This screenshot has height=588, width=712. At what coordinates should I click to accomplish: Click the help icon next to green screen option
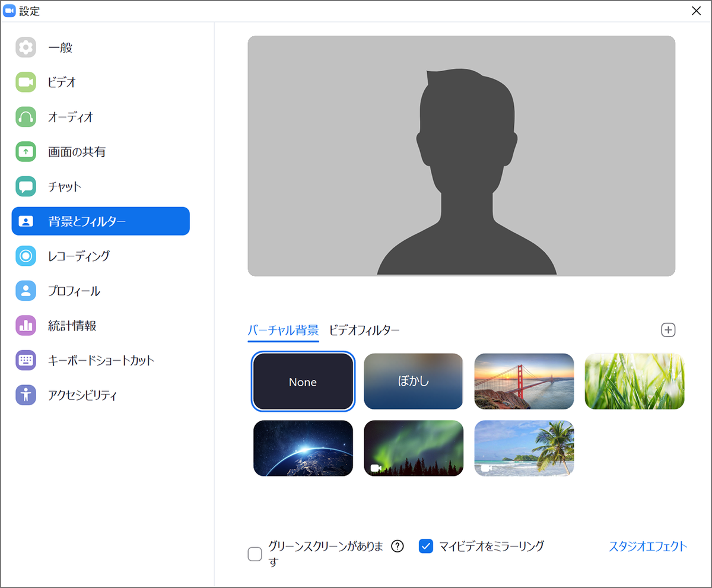(396, 546)
